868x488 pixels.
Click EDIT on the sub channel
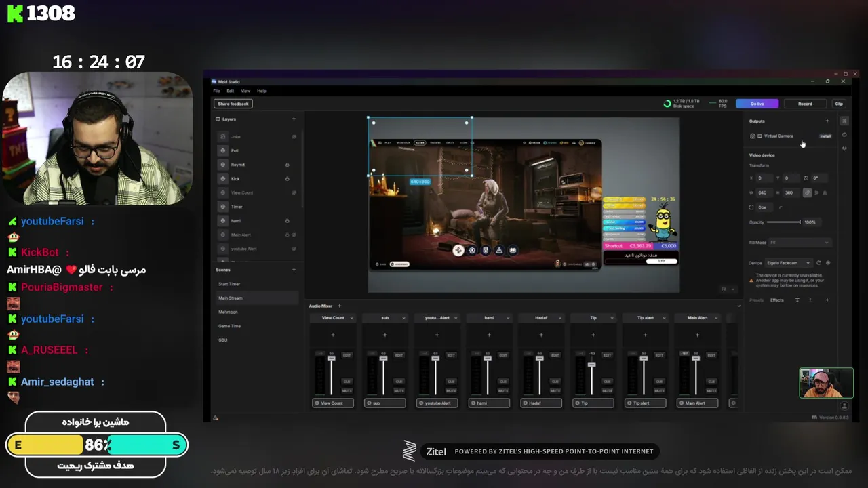click(399, 355)
